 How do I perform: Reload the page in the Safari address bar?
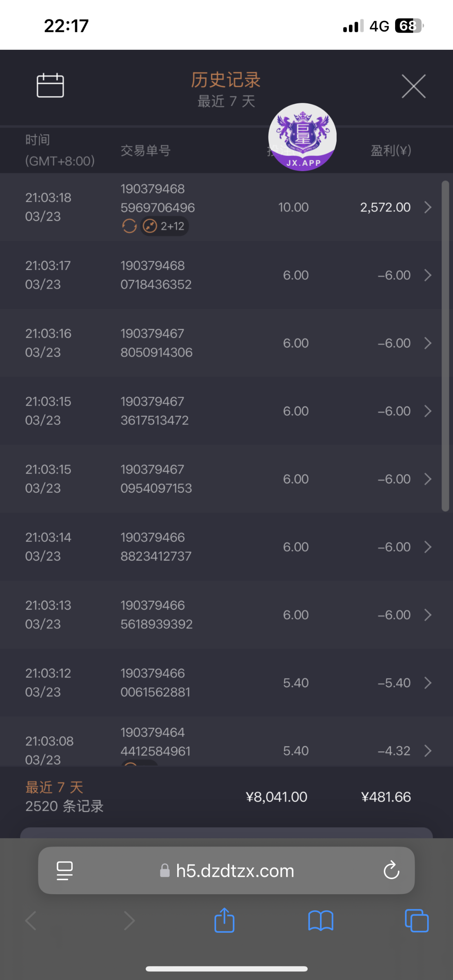point(391,870)
